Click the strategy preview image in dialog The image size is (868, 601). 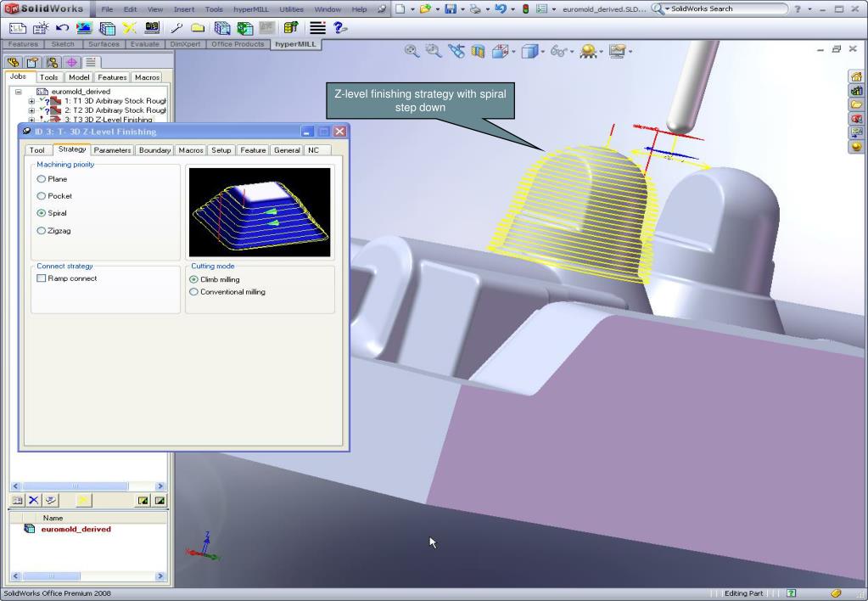click(260, 212)
